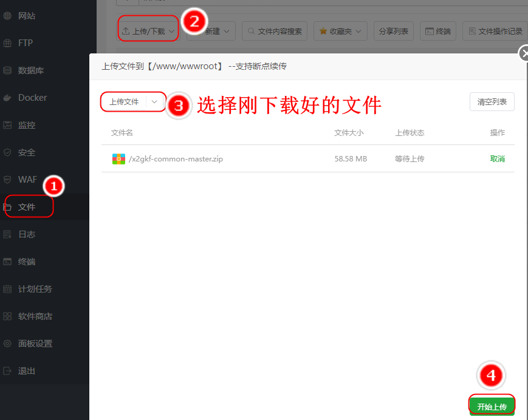Screen dimensions: 528x420
Task: Open 软件商店 from the sidebar
Action: point(35,316)
